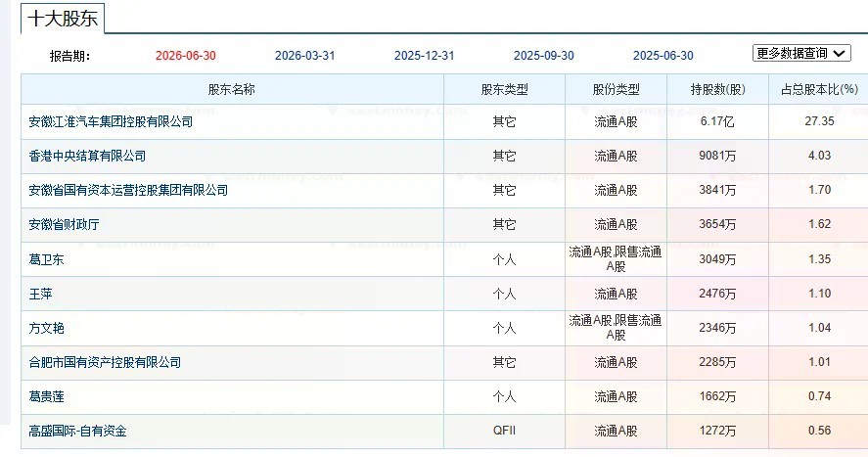Click the 报告期 label
This screenshot has width=868, height=457.
[x=69, y=56]
